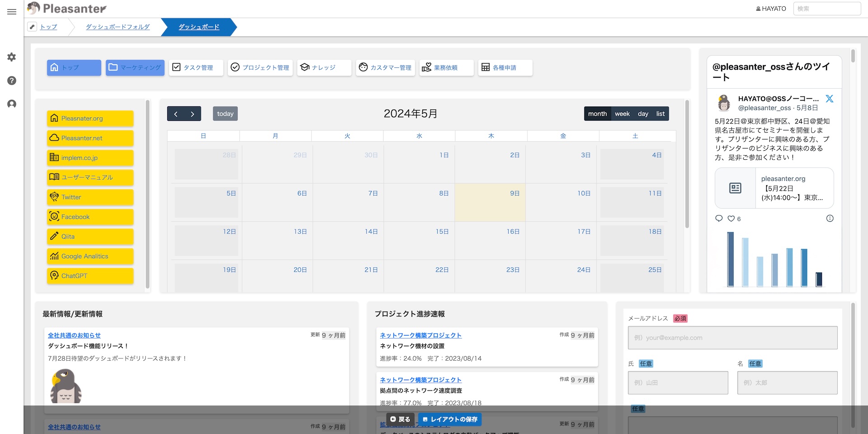Switch calendar to list view
The image size is (868, 434).
pos(660,114)
